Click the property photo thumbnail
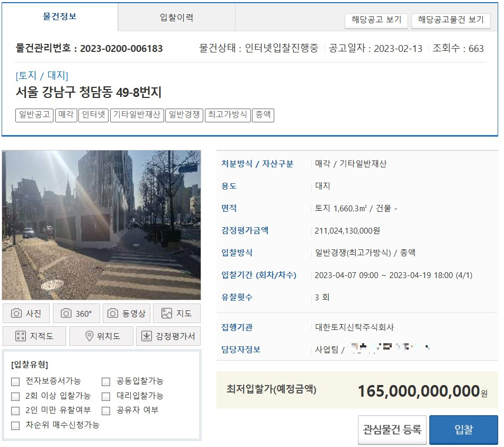Screen dimensions: 504x447 [102, 225]
